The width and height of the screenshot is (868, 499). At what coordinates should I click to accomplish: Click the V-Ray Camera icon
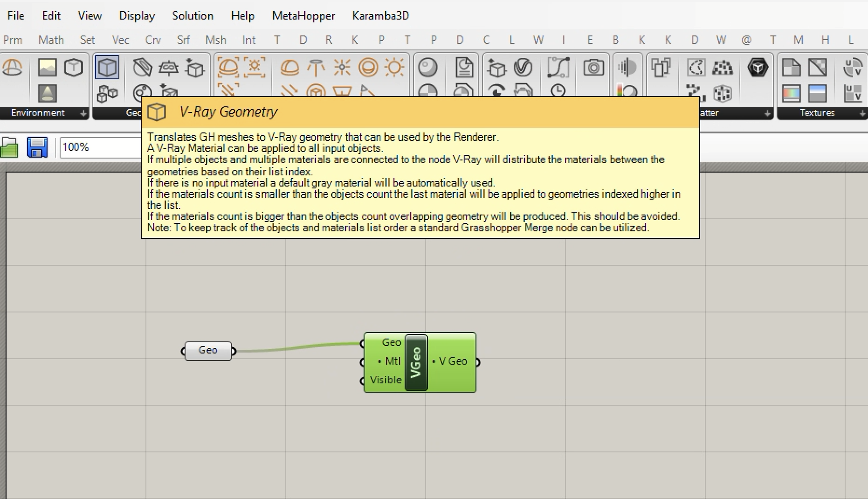(593, 68)
